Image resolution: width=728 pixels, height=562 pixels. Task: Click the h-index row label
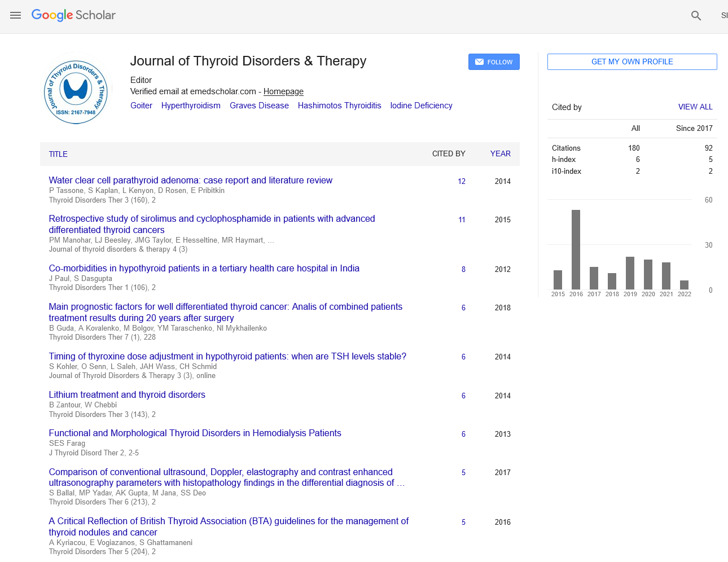[x=564, y=159]
